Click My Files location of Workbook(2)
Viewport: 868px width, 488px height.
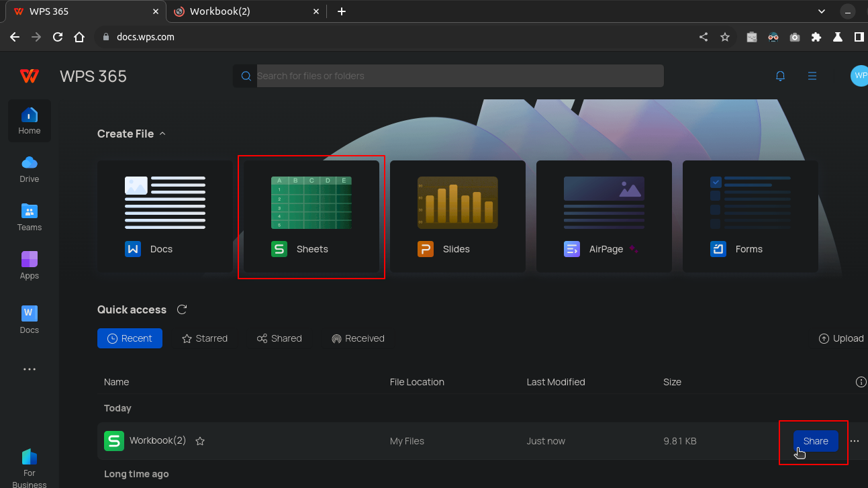tap(407, 441)
